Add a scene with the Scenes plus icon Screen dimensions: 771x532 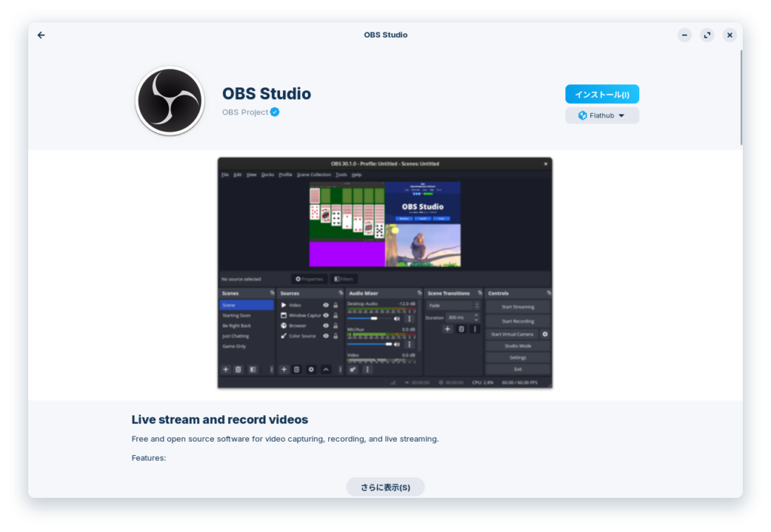225,369
